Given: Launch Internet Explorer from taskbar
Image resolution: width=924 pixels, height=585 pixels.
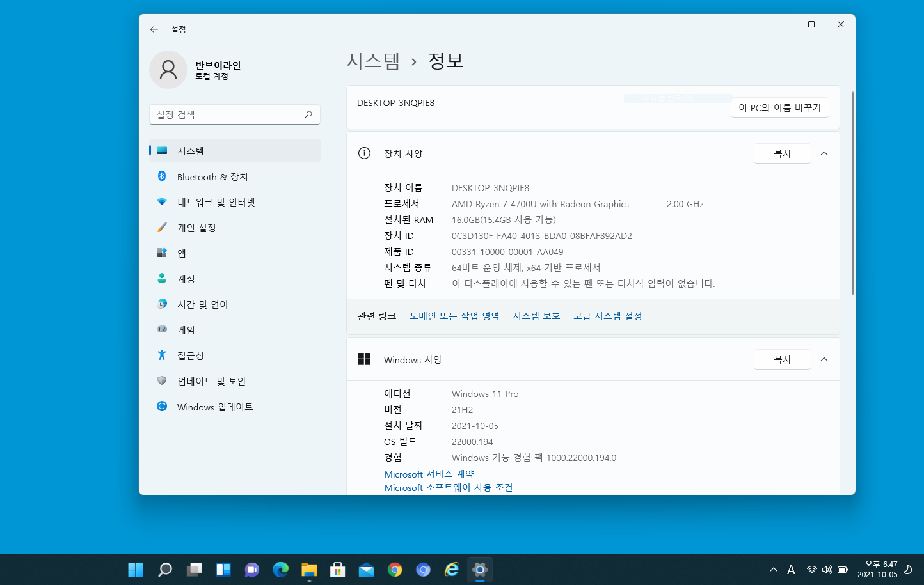Looking at the screenshot, I should (x=452, y=570).
